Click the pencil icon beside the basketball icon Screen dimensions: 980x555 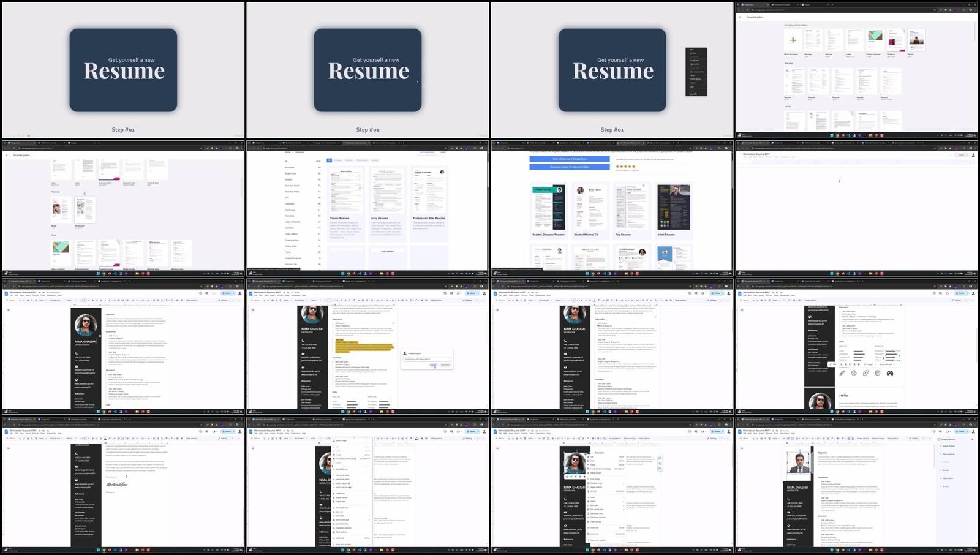[842, 373]
